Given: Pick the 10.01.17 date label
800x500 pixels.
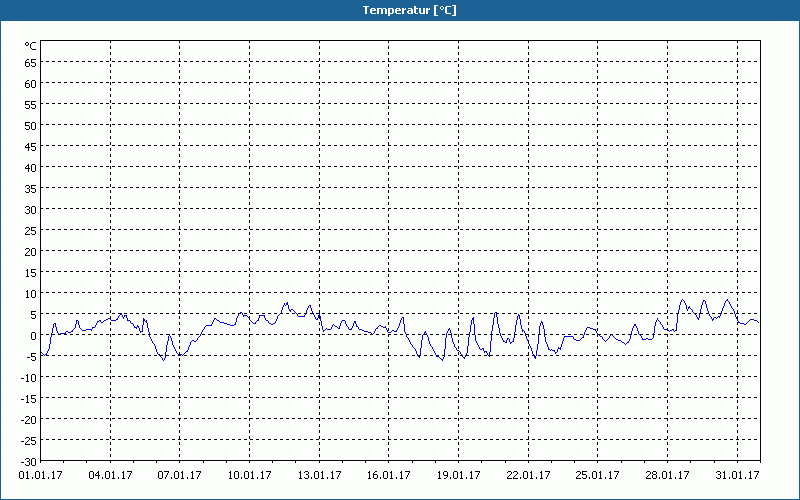Looking at the screenshot, I should pyautogui.click(x=249, y=476).
